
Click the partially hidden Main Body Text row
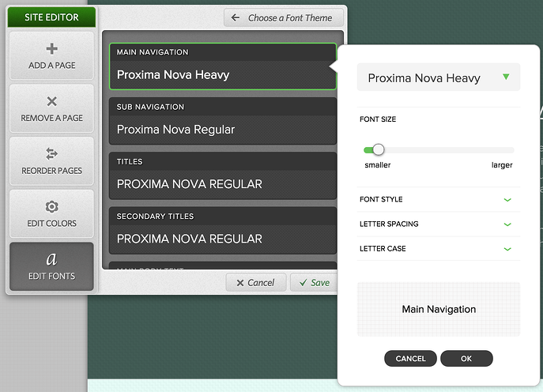click(x=223, y=266)
